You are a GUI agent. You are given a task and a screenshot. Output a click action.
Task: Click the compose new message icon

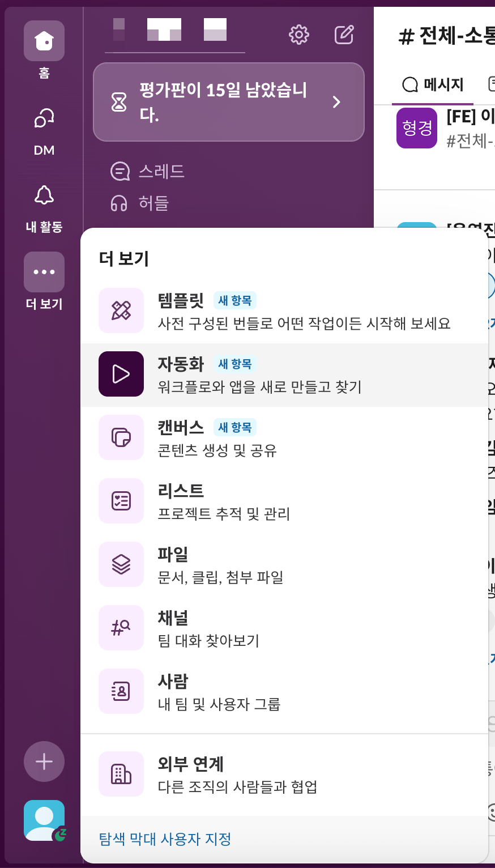344,35
